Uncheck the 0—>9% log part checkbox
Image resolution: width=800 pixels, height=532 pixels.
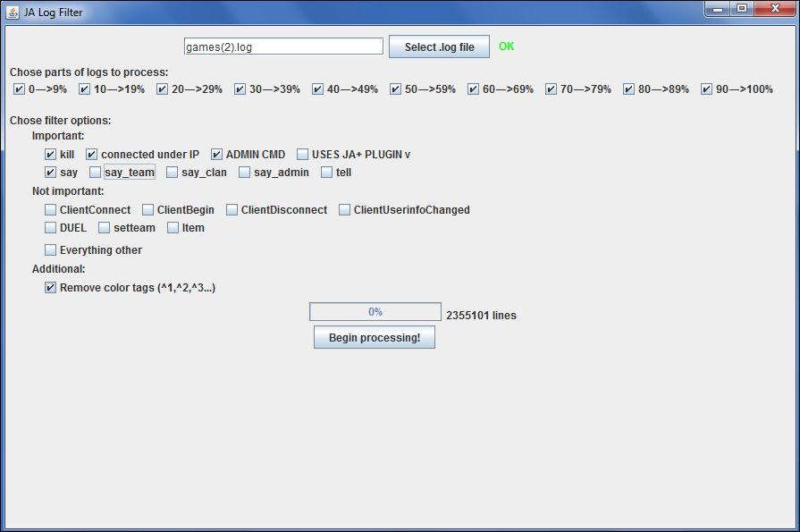click(x=20, y=89)
